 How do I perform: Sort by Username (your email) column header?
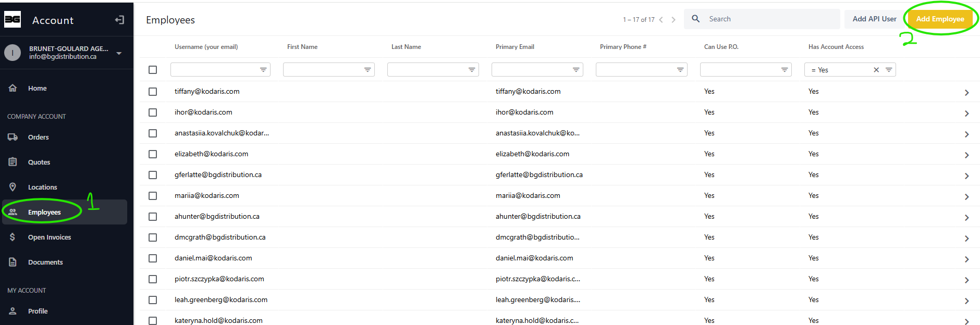[x=206, y=47]
